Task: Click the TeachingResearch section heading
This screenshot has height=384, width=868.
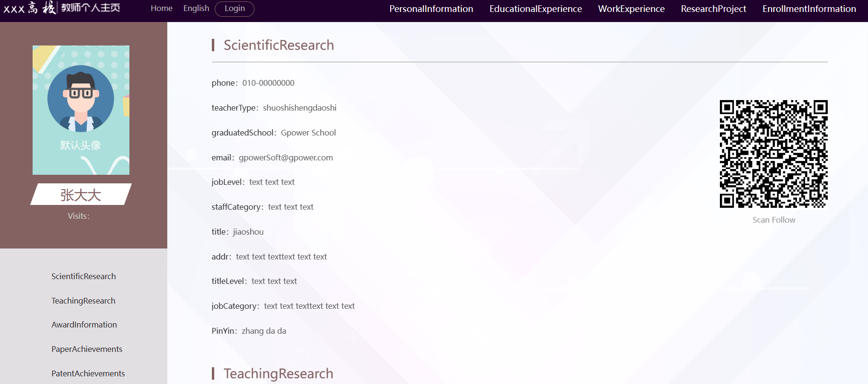Action: 278,373
